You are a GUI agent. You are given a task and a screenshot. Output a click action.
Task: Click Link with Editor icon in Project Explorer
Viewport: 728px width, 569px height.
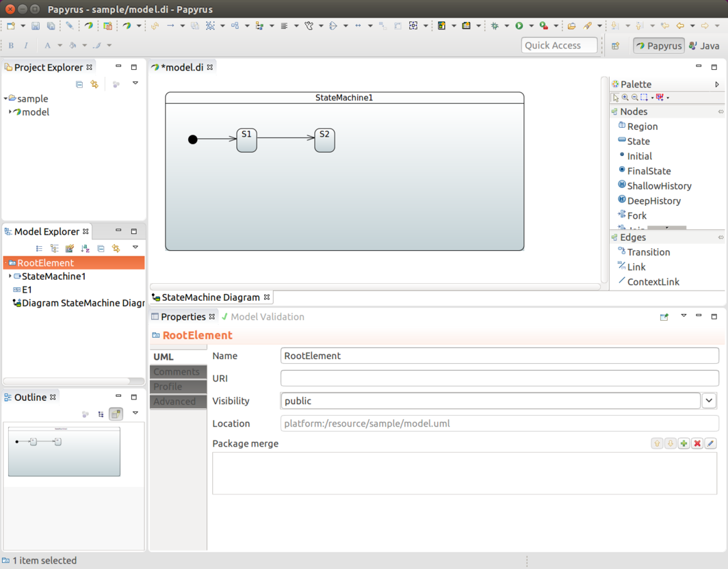point(94,84)
